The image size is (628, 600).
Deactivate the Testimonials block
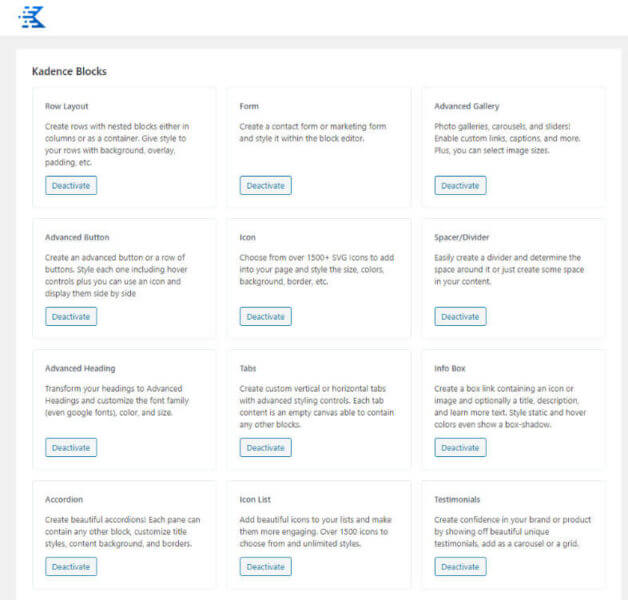click(x=460, y=566)
